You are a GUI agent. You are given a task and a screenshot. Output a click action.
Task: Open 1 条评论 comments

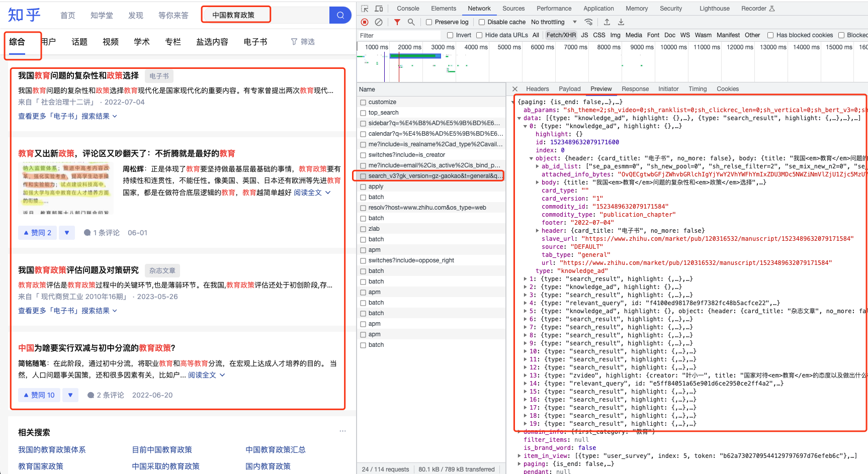pyautogui.click(x=102, y=233)
